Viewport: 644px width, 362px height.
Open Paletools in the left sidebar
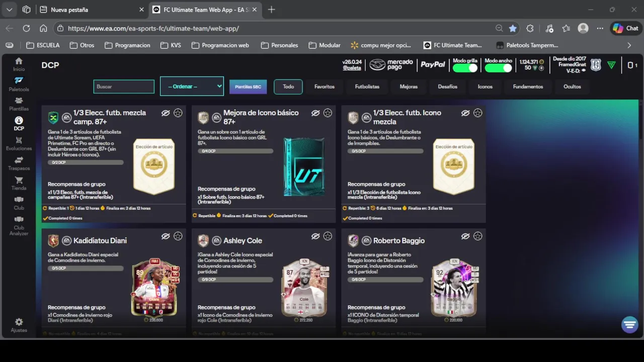(19, 84)
